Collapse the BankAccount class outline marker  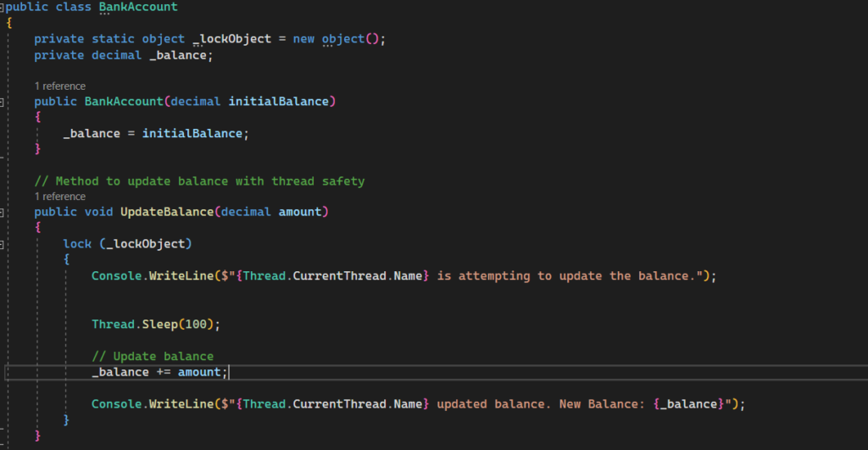(3, 8)
